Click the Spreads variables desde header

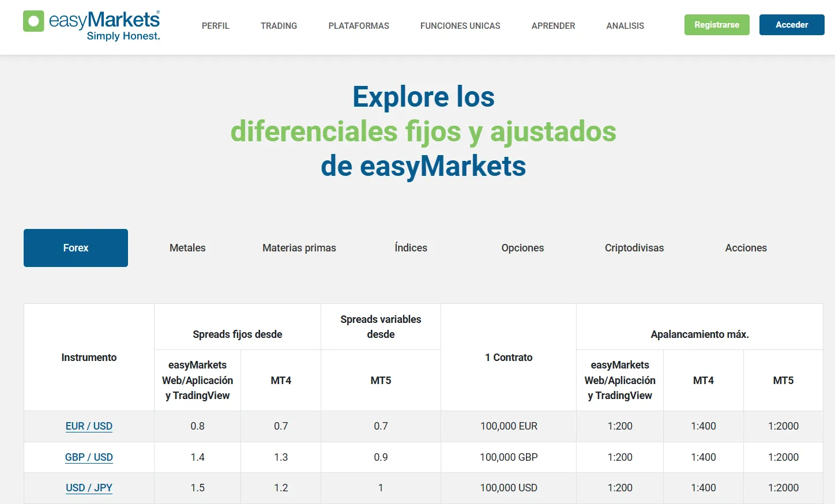pos(381,327)
